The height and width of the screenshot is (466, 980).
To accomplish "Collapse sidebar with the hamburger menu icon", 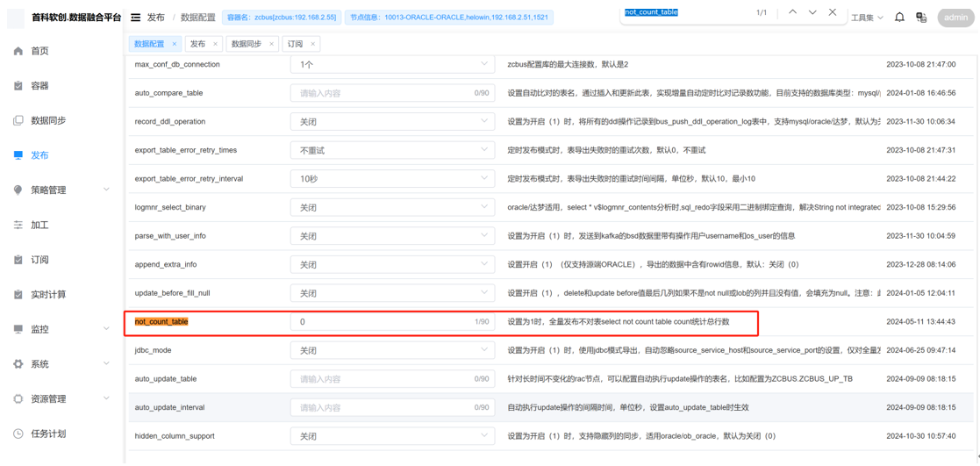I will pos(135,18).
